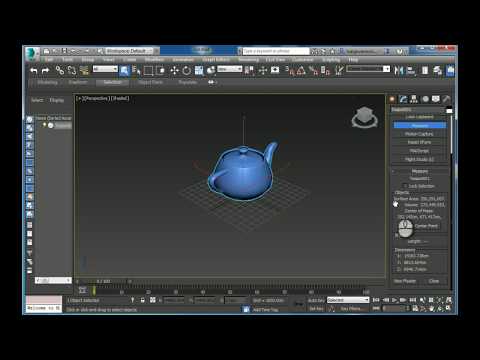This screenshot has width=480, height=360.
Task: Open the scene explorer bottom dropdown
Action: [53, 280]
